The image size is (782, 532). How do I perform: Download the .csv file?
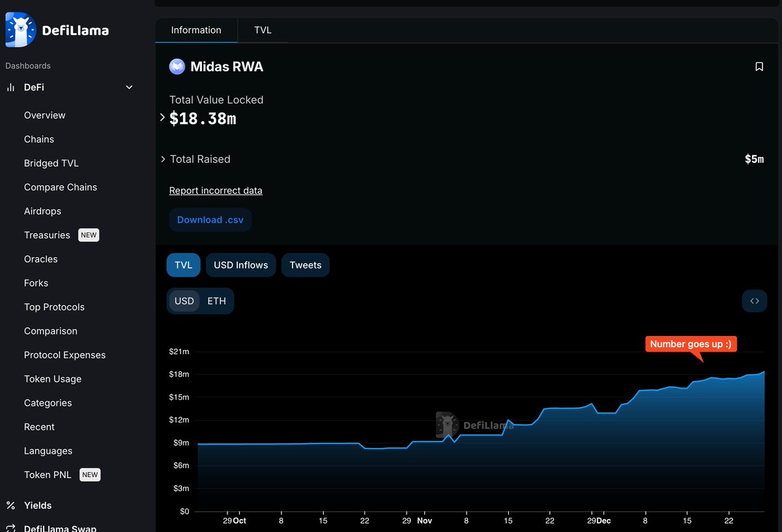(x=210, y=220)
